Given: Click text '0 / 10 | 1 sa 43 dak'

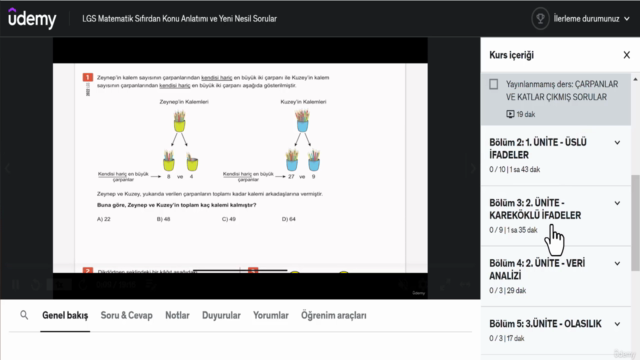Looking at the screenshot, I should click(x=514, y=169).
